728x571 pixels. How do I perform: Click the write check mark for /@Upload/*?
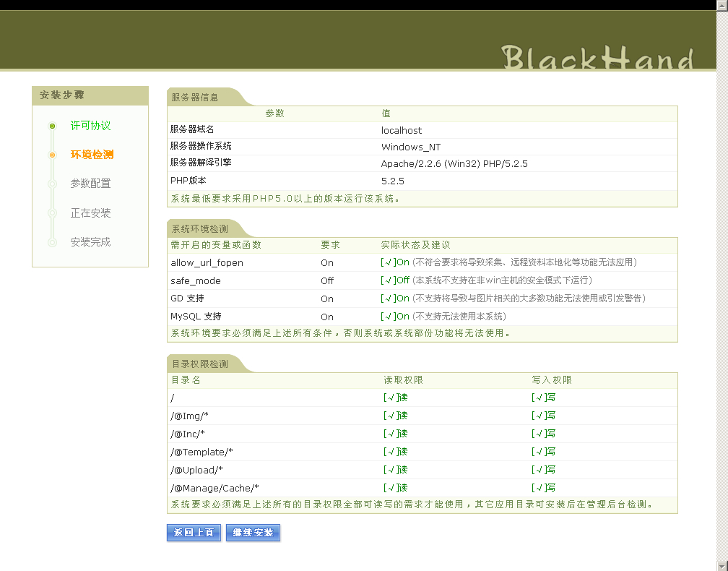(x=544, y=470)
